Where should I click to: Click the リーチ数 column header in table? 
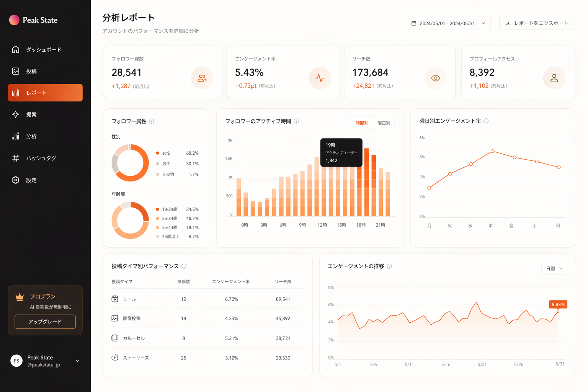pos(283,281)
